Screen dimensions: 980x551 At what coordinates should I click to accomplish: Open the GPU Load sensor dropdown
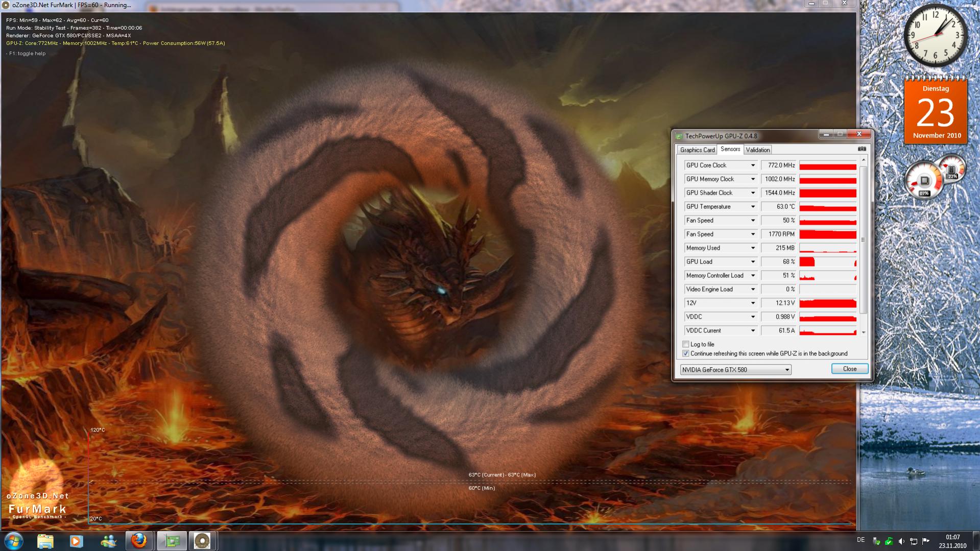coord(753,262)
